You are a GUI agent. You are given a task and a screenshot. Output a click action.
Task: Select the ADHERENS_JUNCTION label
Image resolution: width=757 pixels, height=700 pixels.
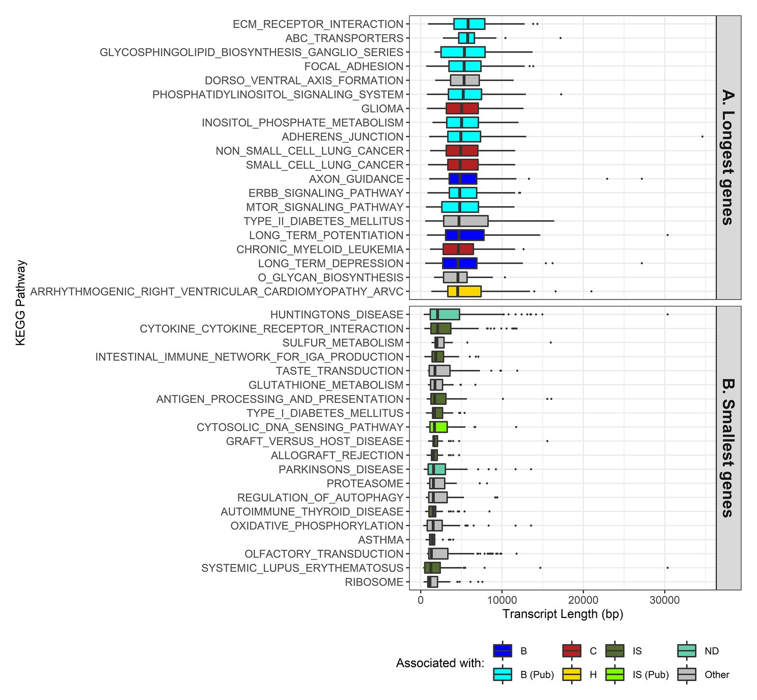tap(343, 137)
